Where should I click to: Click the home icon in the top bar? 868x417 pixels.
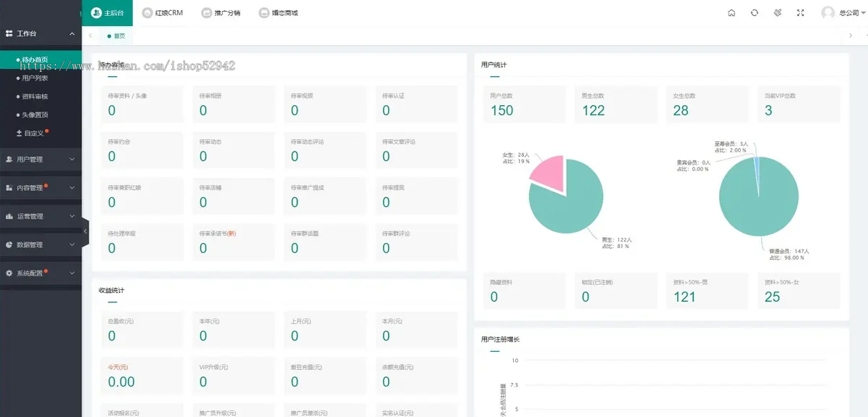point(732,13)
